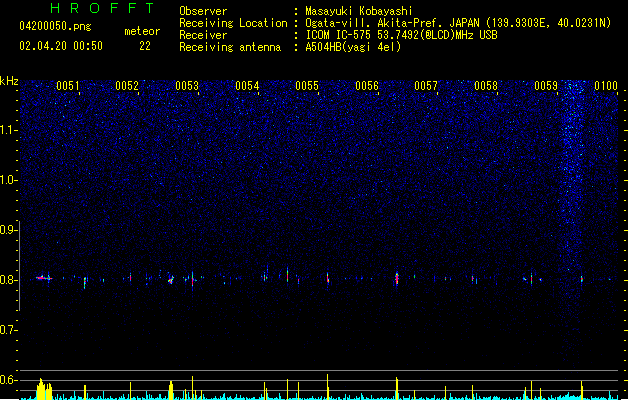The width and height of the screenshot is (629, 400).
Task: Click the 0100 time marker
Action: pyautogui.click(x=606, y=85)
